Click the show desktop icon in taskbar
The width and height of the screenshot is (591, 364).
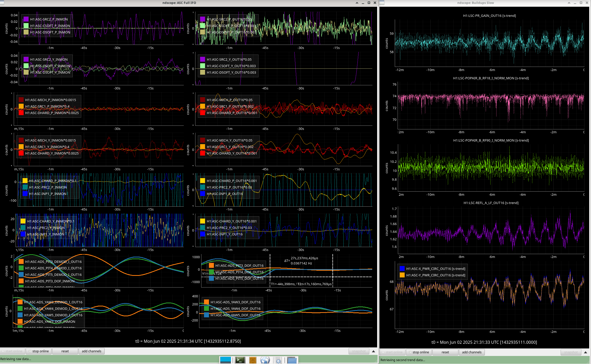click(x=225, y=360)
